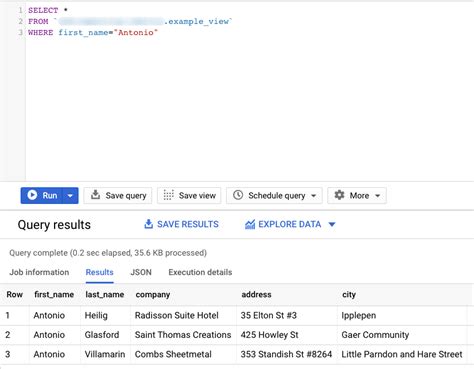Click the Save view button
Screen dimensions: 474x369
189,195
